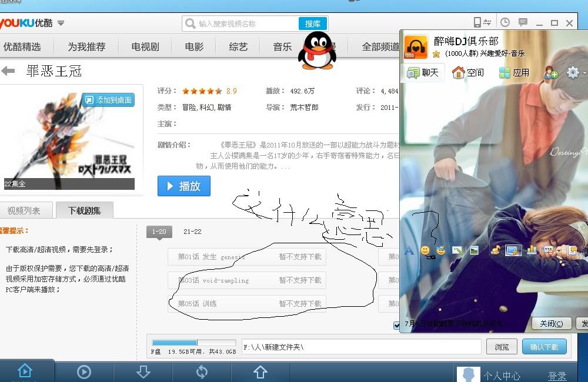
Task: Click 关闭(C) in QQ chat window
Action: tap(552, 323)
